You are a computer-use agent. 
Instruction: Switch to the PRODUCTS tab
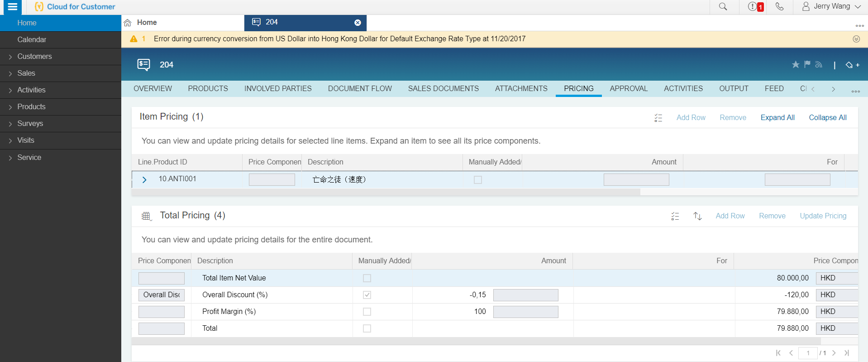point(208,89)
